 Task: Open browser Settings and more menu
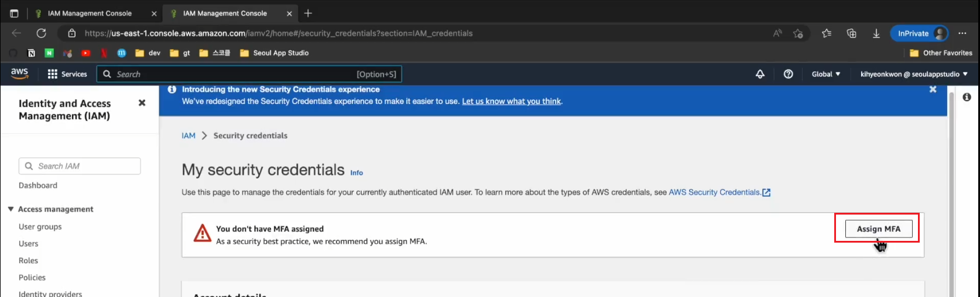click(x=962, y=33)
